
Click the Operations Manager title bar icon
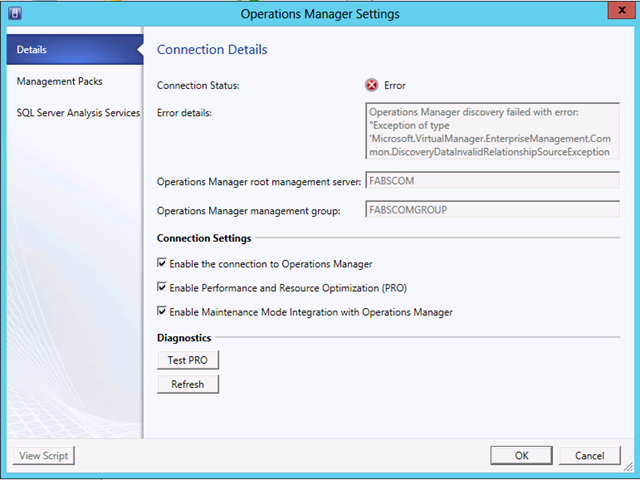point(15,13)
